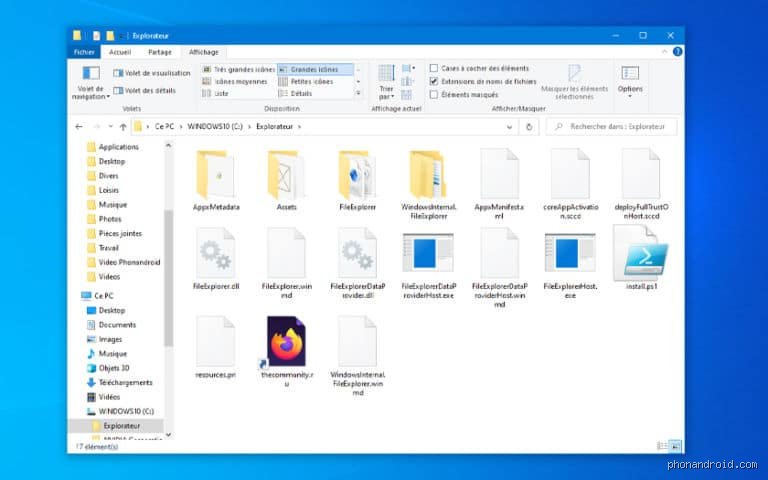Choose Très grandes icônes layout
Screen dimensions: 768x480
tap(239, 70)
